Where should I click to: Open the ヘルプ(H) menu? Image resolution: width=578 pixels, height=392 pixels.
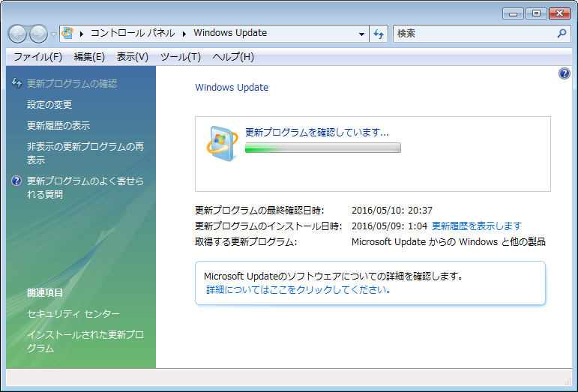point(233,57)
